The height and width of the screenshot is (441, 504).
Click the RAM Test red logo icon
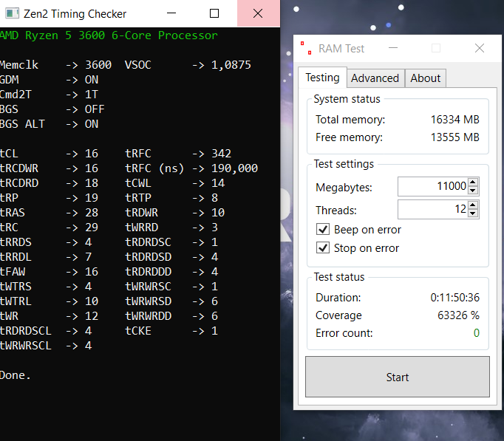tap(306, 48)
